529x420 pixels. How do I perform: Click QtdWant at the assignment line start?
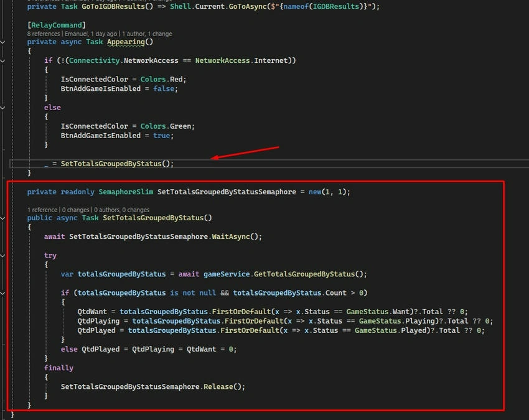[92, 312]
